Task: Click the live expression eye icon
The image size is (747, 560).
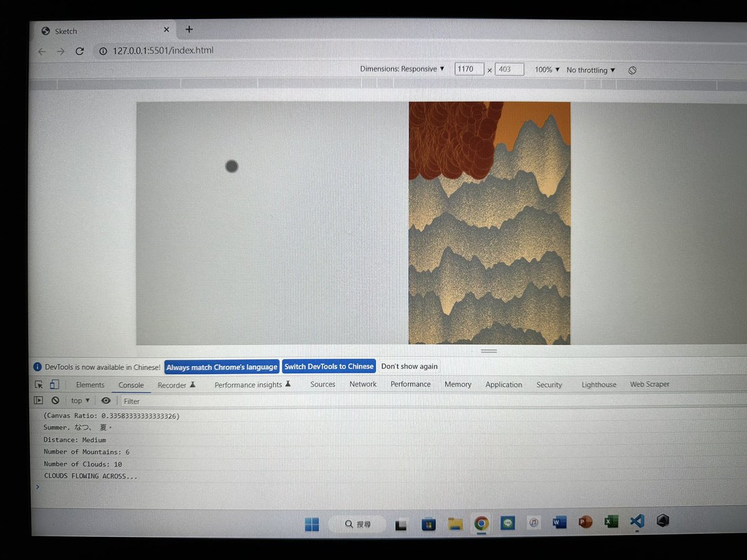Action: tap(106, 401)
